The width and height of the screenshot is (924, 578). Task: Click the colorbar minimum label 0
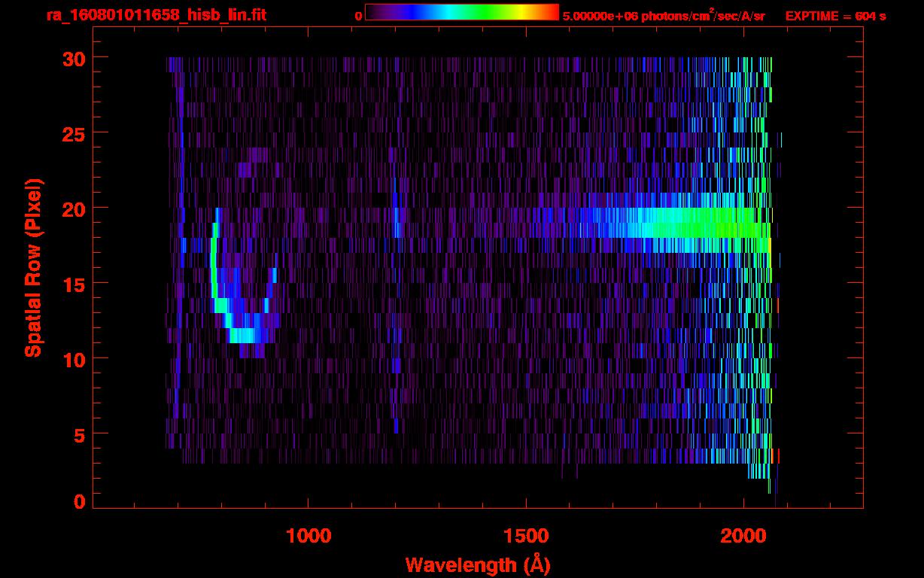pos(359,16)
